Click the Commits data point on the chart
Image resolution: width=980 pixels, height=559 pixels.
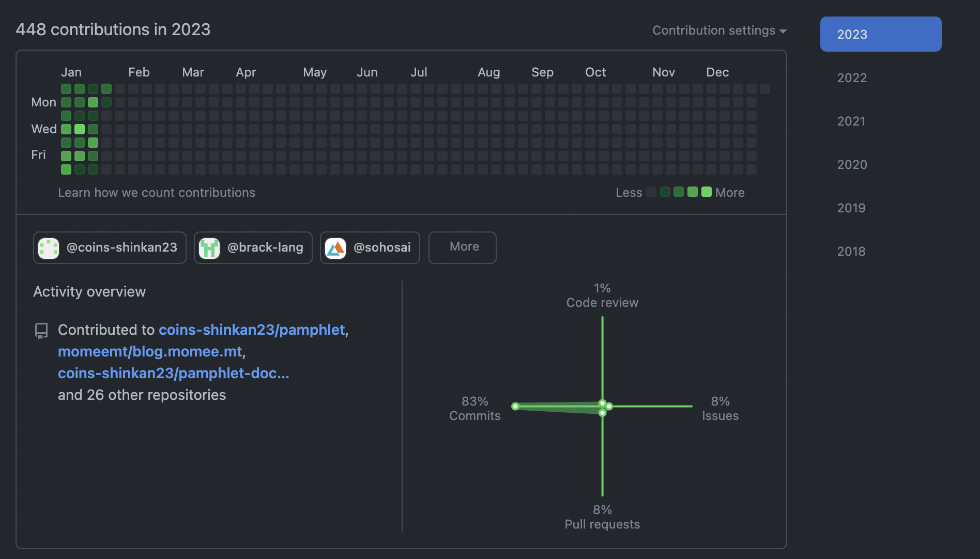point(515,406)
